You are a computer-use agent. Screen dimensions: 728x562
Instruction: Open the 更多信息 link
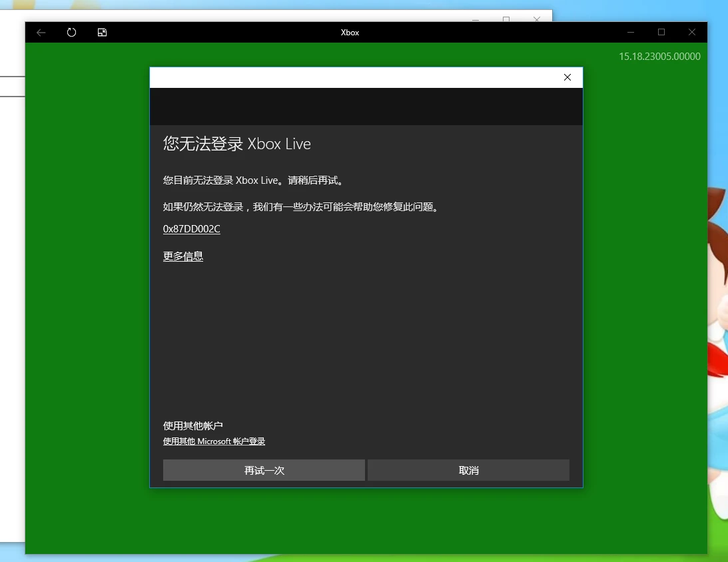tap(183, 256)
